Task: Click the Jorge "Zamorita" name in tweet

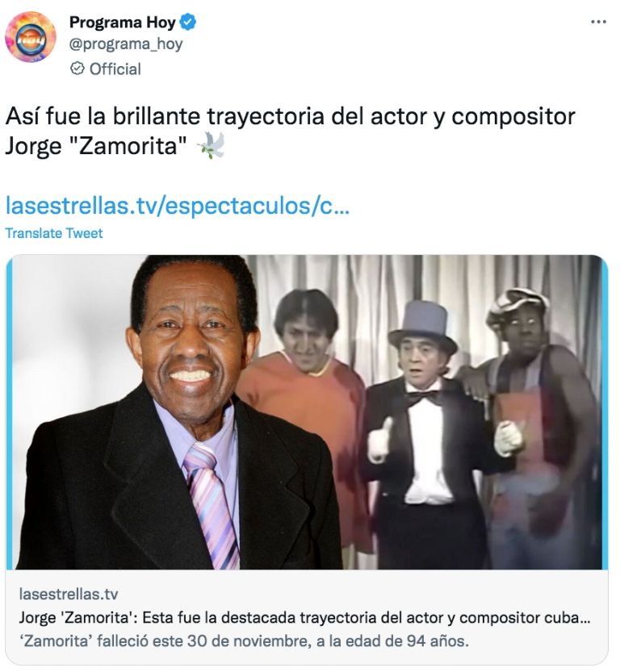Action: [x=97, y=146]
